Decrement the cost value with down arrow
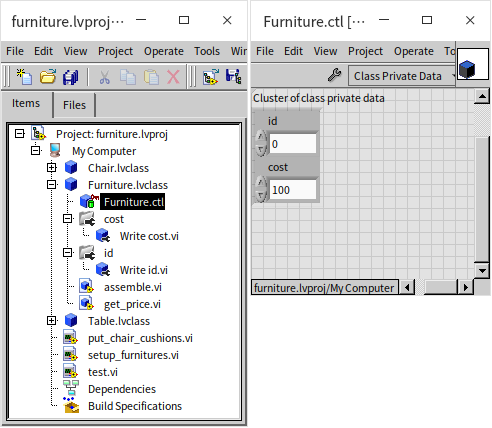This screenshot has height=428, width=492. tap(261, 196)
